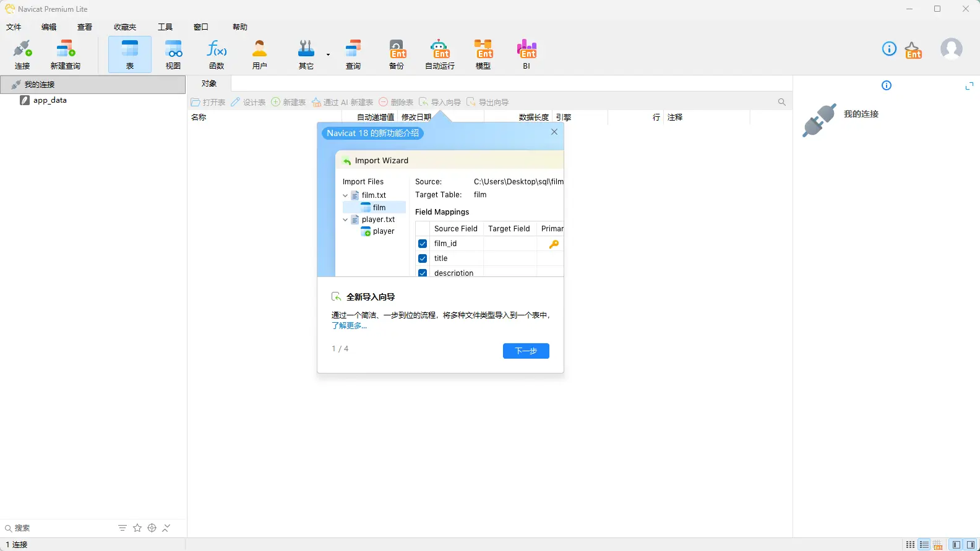
Task: Open the 连接 connection tool
Action: 22,54
